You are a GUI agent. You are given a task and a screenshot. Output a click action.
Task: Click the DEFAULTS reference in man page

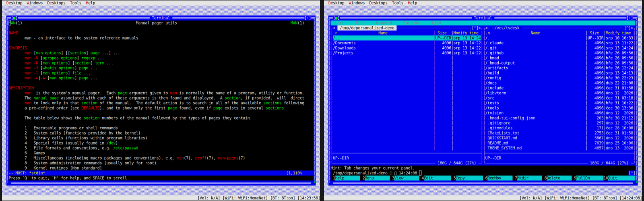coord(91,108)
